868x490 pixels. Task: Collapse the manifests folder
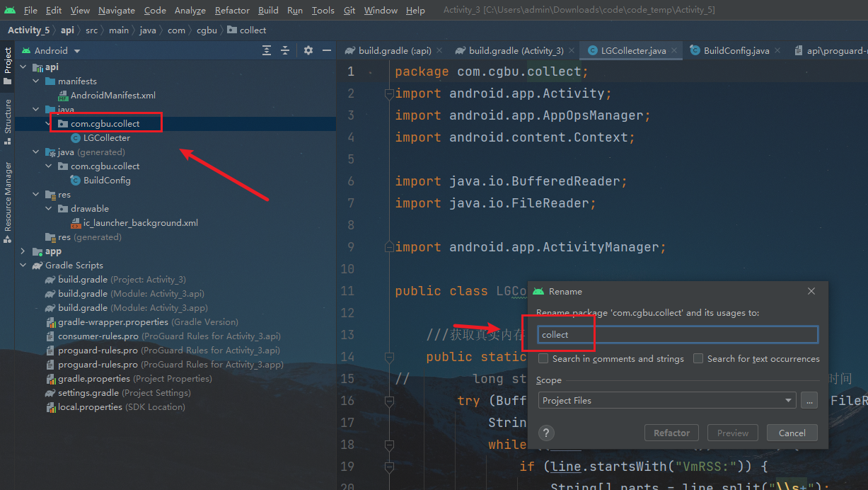(x=36, y=81)
